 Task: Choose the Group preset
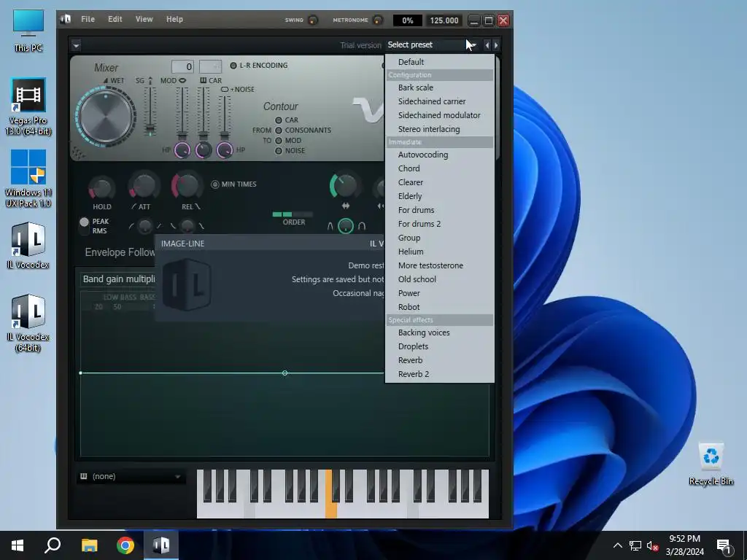point(439,238)
